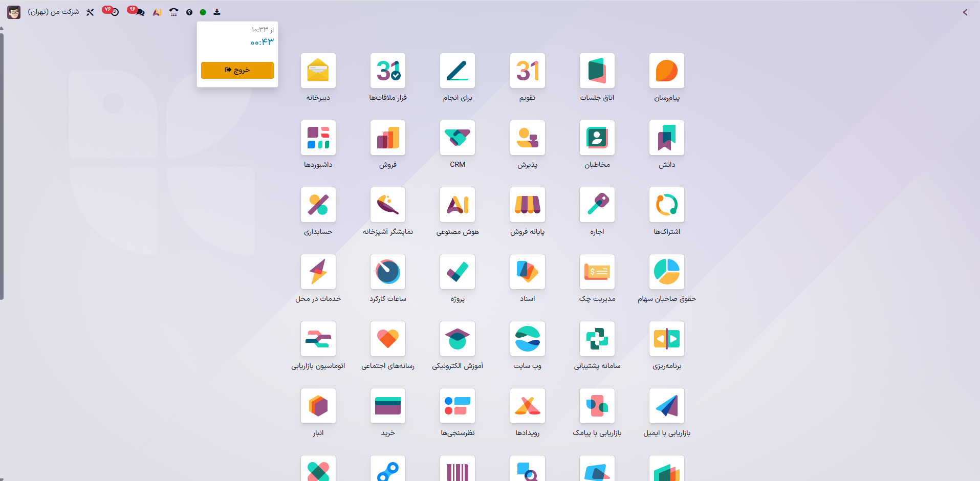The width and height of the screenshot is (980, 481).
Task: Launch the Point of Sale (پایانه فروش) app
Action: point(528,205)
